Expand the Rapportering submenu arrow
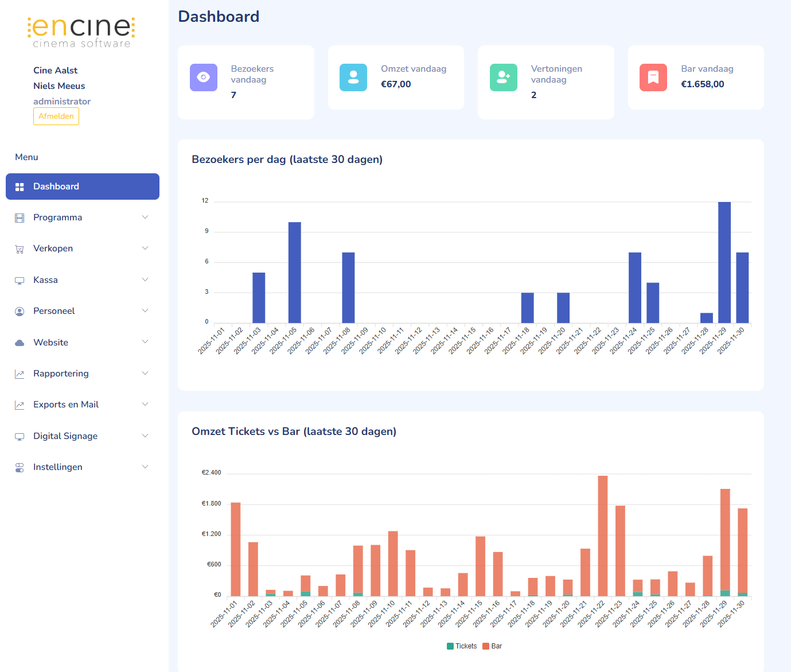The image size is (791, 672). point(145,374)
